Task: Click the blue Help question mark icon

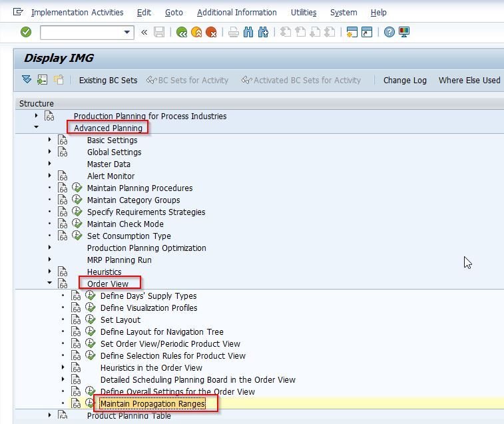Action: (x=389, y=32)
